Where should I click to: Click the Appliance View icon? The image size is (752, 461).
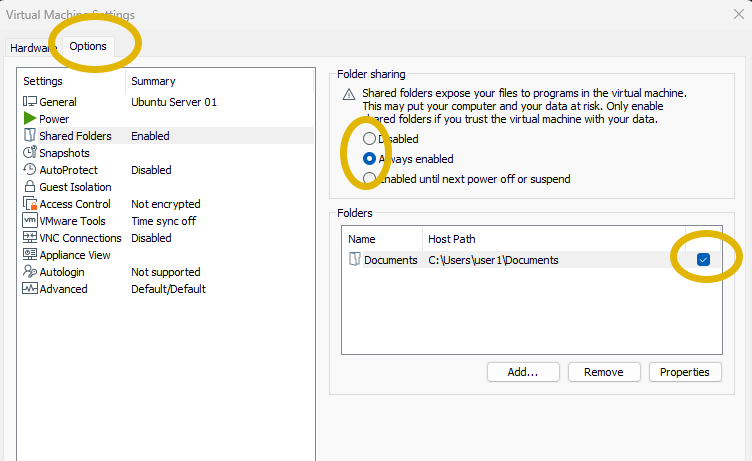pyautogui.click(x=30, y=254)
